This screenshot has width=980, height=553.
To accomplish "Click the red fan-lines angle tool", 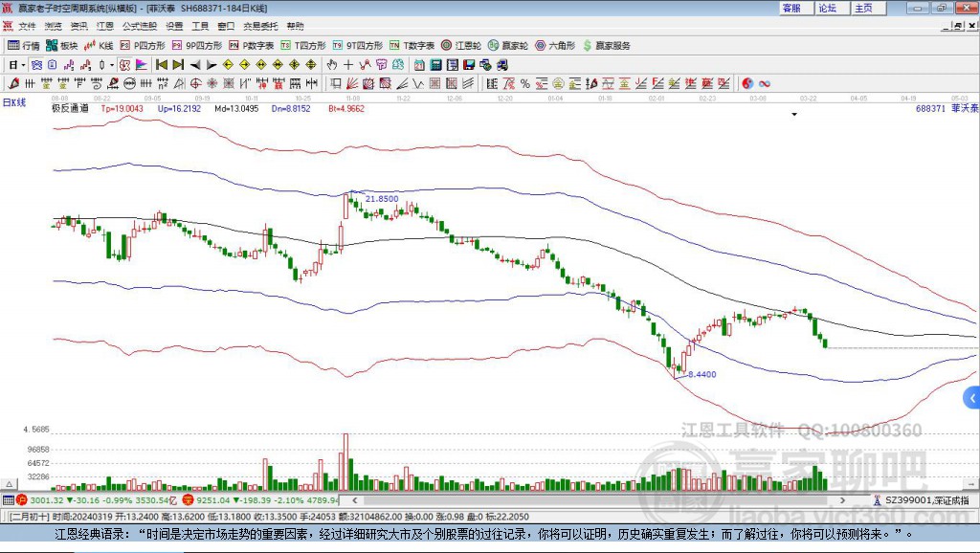I will coord(352,83).
